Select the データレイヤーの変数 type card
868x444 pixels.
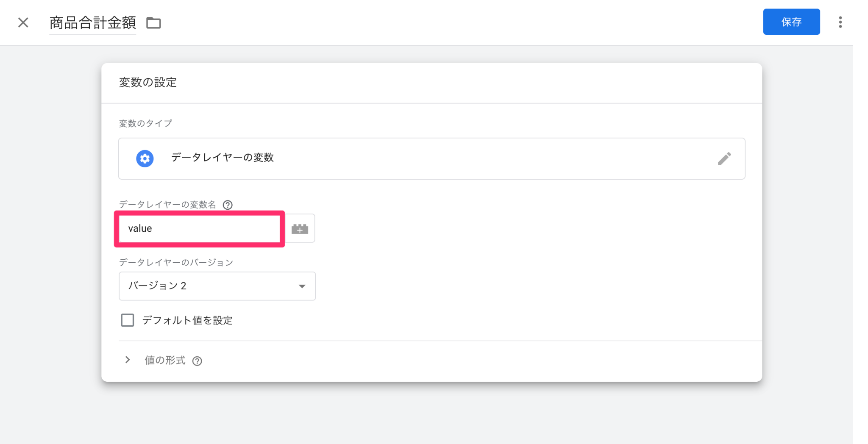pos(431,158)
